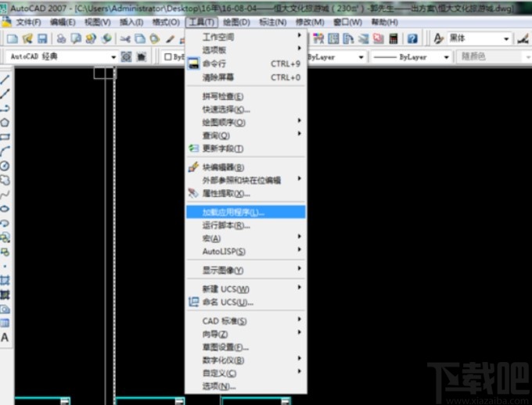This screenshot has height=405, width=532.
Task: Click the Publish toolbar icon
Action: click(x=91, y=38)
